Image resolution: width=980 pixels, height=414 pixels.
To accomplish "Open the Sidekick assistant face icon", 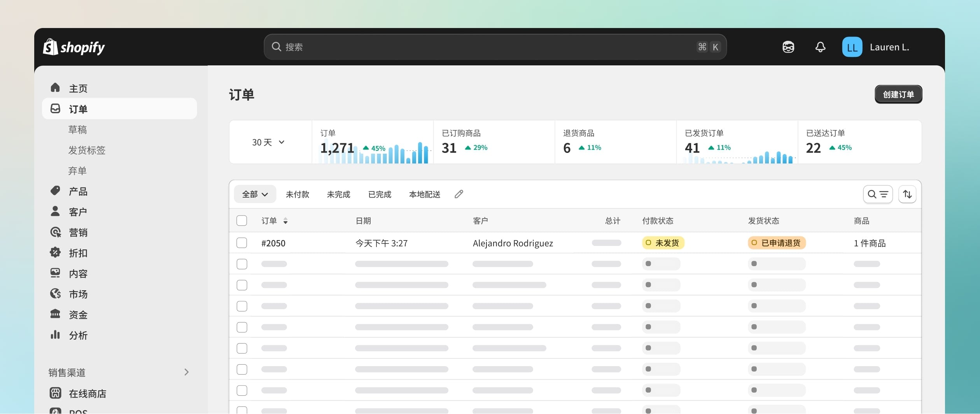I will [x=788, y=47].
